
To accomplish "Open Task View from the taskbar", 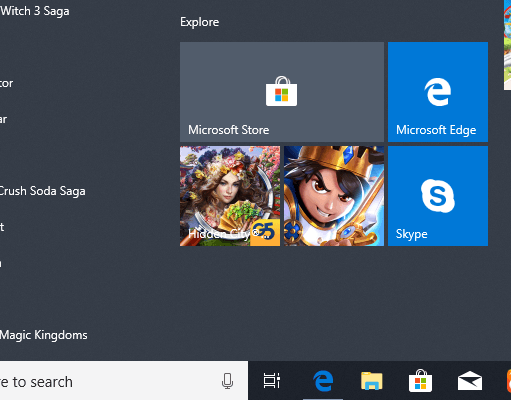I will click(272, 380).
